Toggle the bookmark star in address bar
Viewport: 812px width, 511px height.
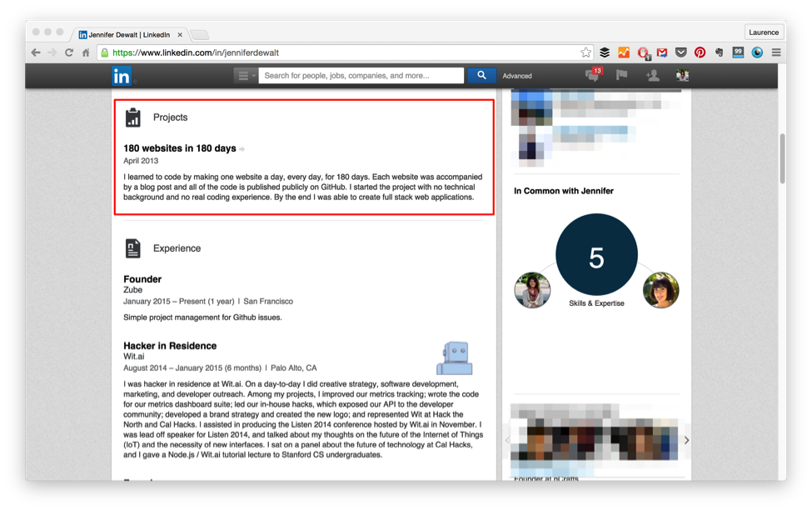pyautogui.click(x=585, y=52)
